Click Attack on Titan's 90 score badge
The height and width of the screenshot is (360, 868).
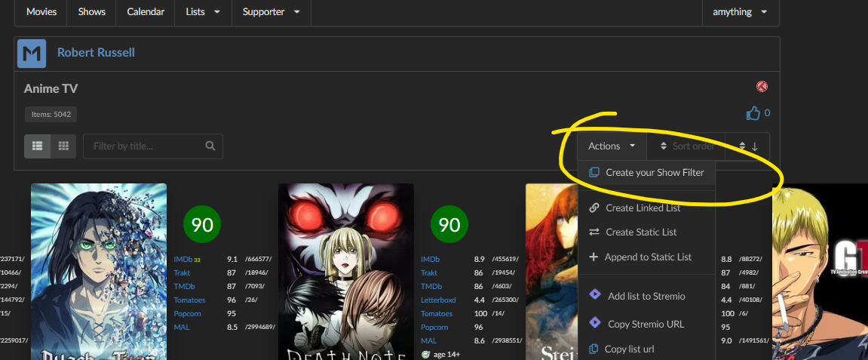(x=202, y=224)
